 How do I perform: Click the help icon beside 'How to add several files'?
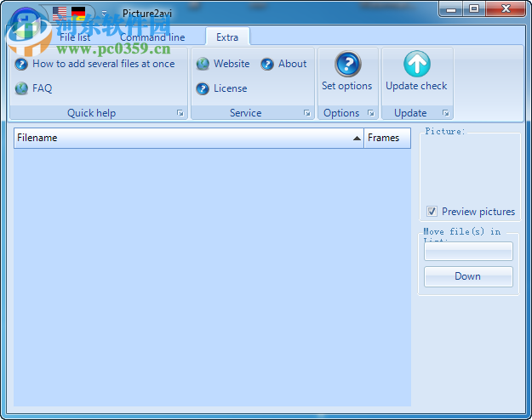coord(21,64)
